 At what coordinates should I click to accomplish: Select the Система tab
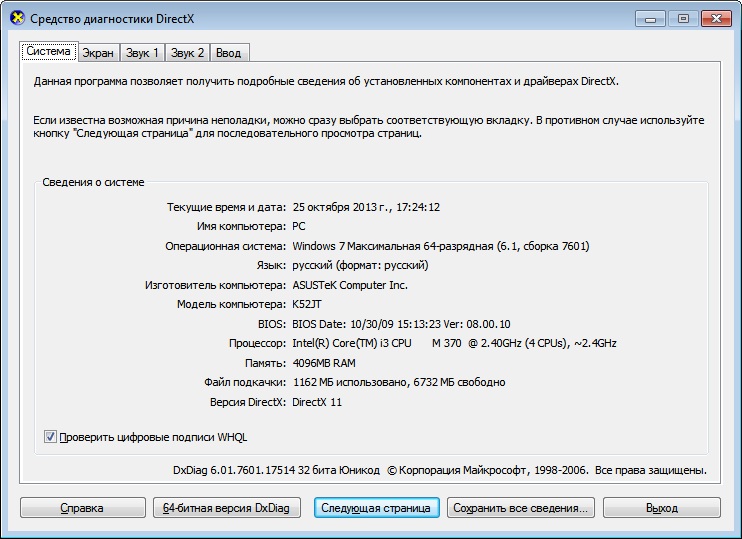tap(49, 52)
